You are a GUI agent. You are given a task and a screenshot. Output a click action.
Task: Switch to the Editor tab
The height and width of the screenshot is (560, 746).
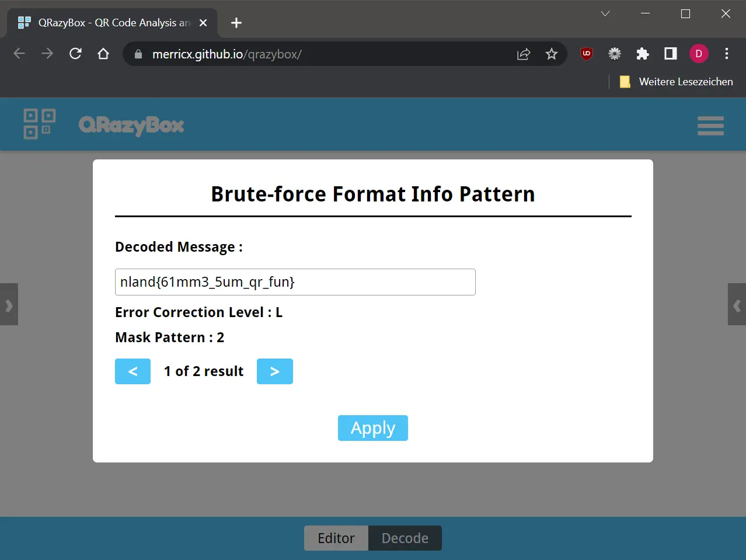point(336,538)
